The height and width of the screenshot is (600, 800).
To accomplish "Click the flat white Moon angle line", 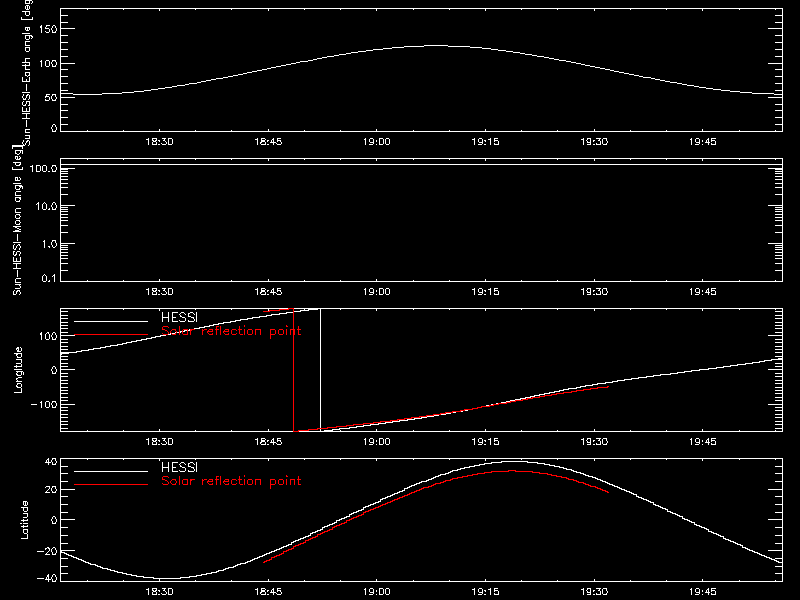I will (421, 165).
